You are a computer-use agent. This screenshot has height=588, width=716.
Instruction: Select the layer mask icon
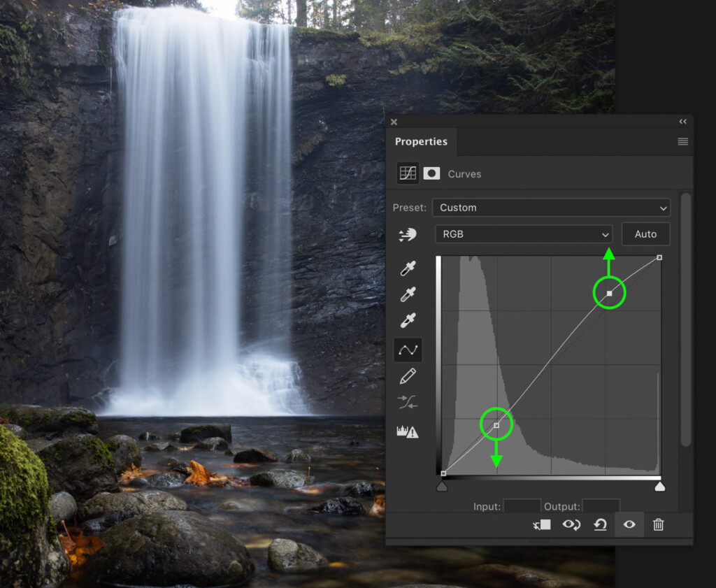coord(431,173)
